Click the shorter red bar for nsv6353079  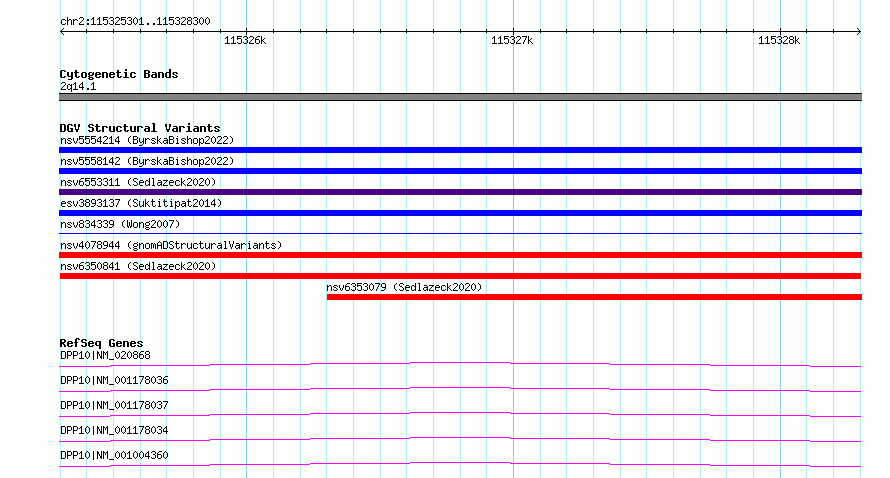click(x=594, y=297)
